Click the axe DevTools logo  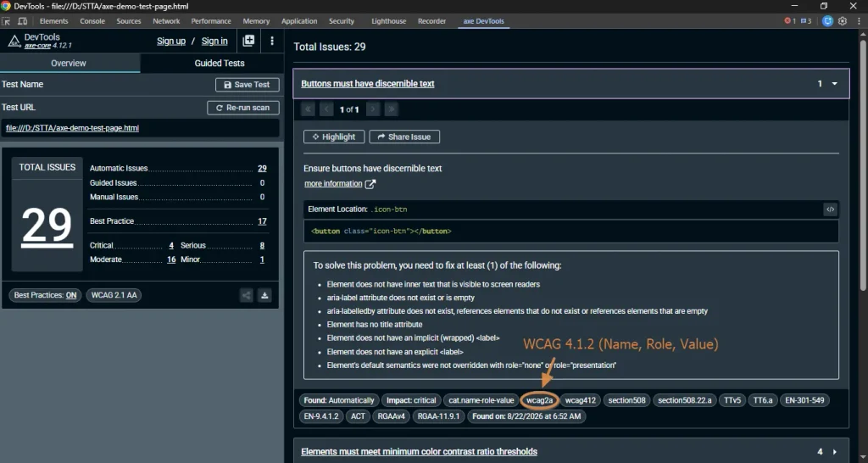coord(14,41)
